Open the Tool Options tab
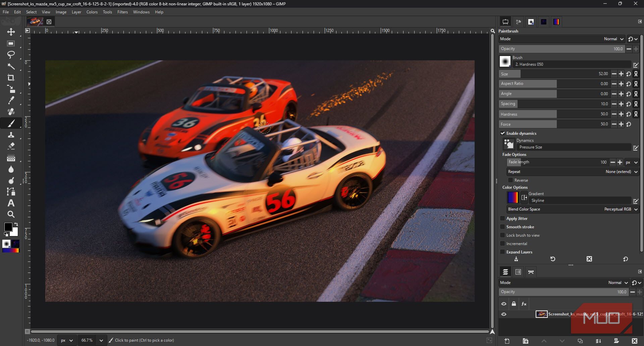This screenshot has height=346, width=644. (505, 22)
